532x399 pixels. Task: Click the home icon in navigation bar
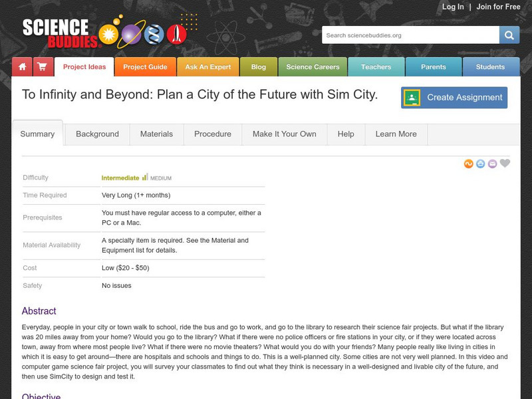[x=22, y=67]
